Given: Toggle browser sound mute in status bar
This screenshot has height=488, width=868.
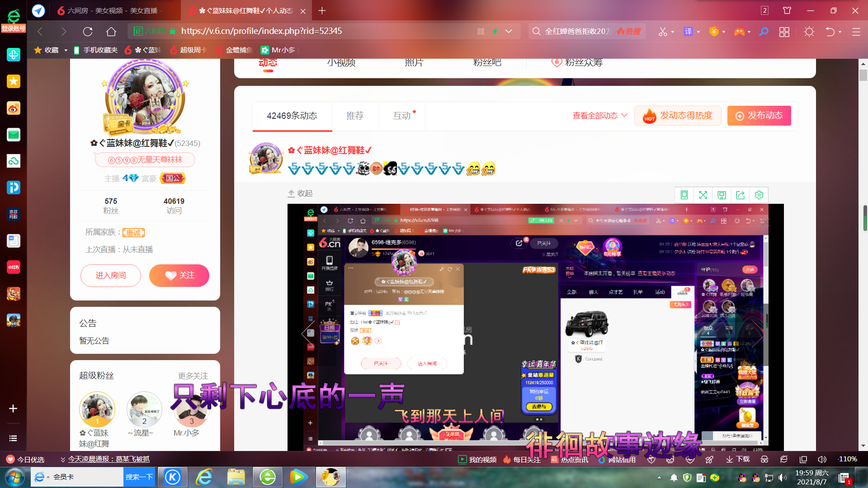Looking at the screenshot, I should tap(822, 460).
